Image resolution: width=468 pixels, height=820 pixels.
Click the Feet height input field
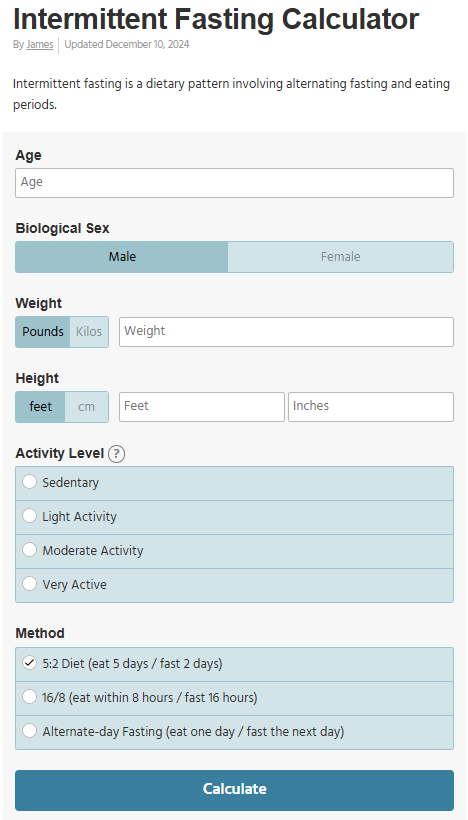tap(202, 407)
